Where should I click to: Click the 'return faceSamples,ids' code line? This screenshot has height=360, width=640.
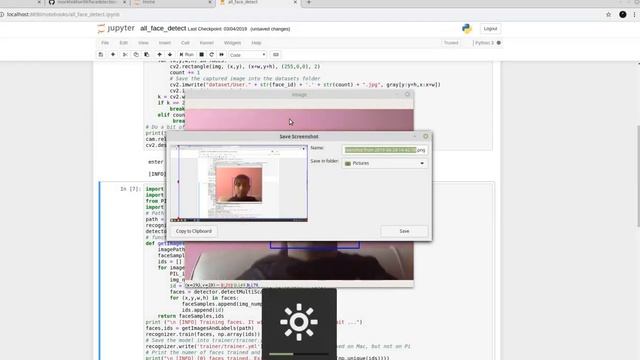coord(191,316)
